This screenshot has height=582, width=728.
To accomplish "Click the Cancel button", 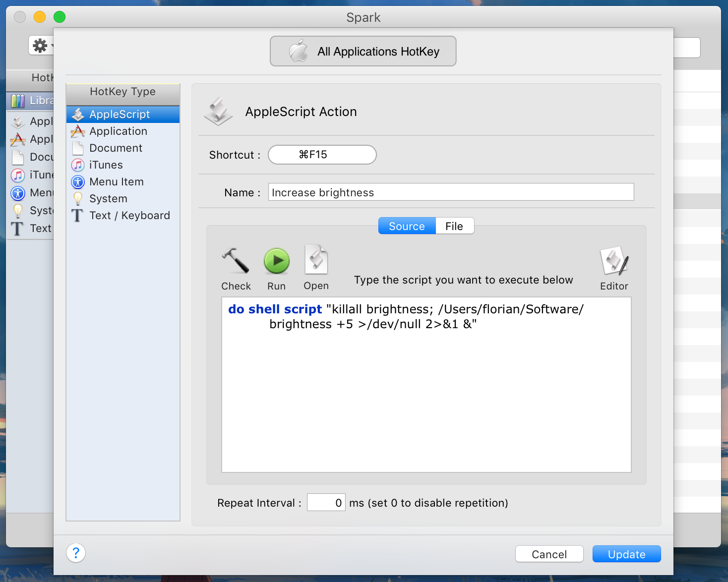I will coord(549,554).
